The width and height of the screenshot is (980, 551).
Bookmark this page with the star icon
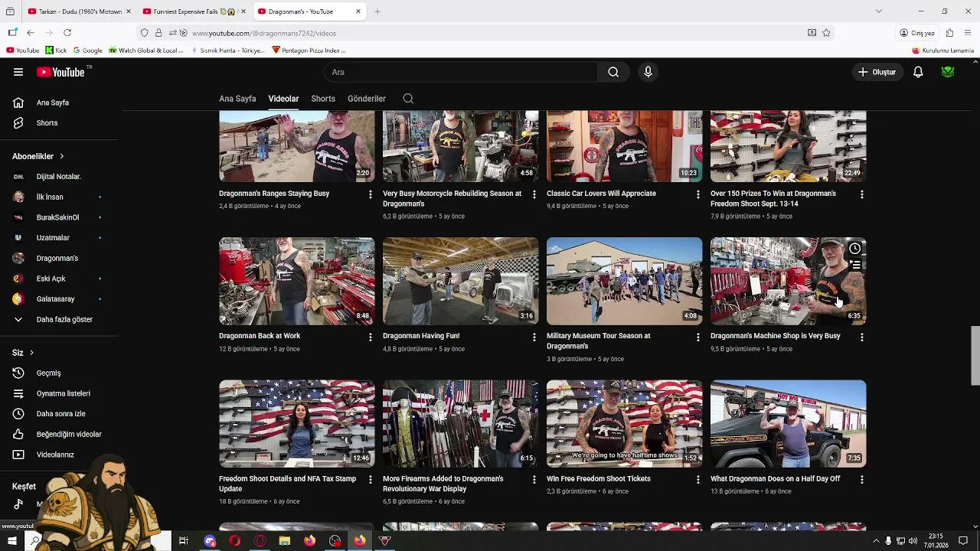[x=826, y=33]
